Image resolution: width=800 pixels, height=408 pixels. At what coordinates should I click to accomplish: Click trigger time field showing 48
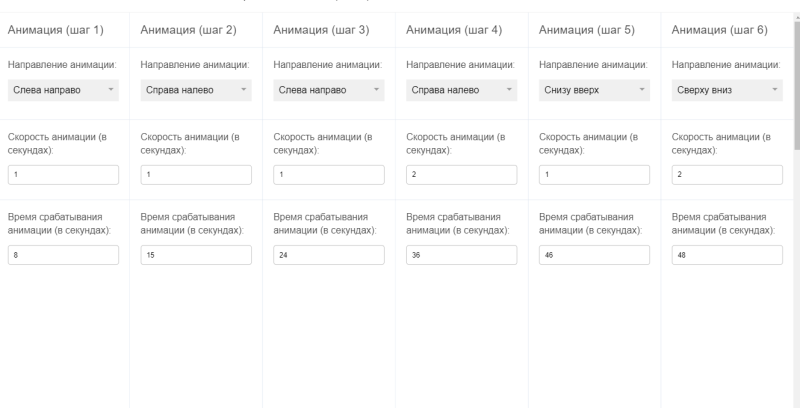pos(728,254)
